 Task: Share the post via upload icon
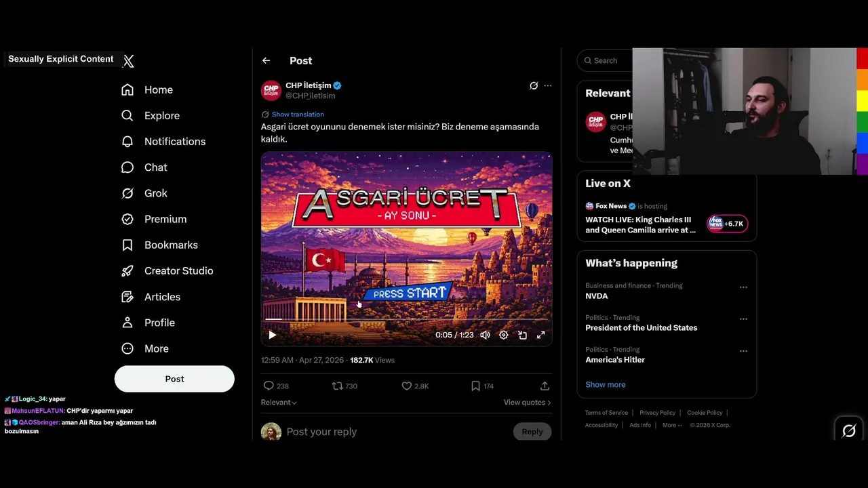click(x=545, y=386)
